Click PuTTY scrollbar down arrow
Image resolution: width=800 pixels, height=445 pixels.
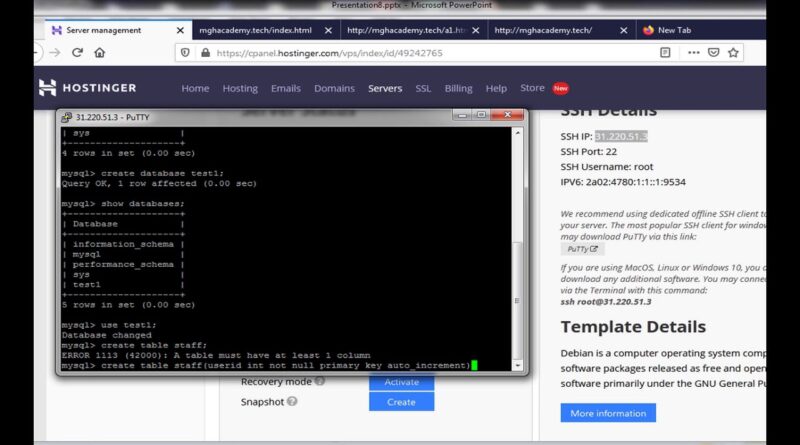517,365
